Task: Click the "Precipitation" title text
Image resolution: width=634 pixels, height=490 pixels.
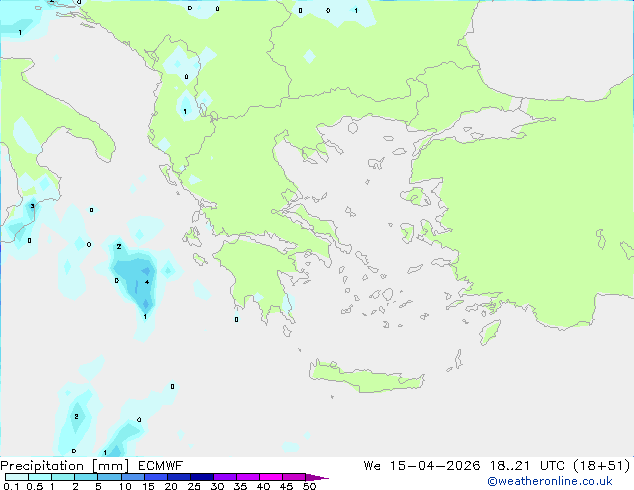Action: tap(42, 466)
